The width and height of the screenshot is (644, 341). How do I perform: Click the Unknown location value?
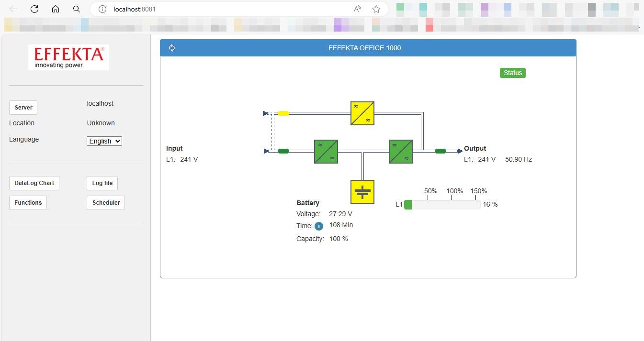101,123
